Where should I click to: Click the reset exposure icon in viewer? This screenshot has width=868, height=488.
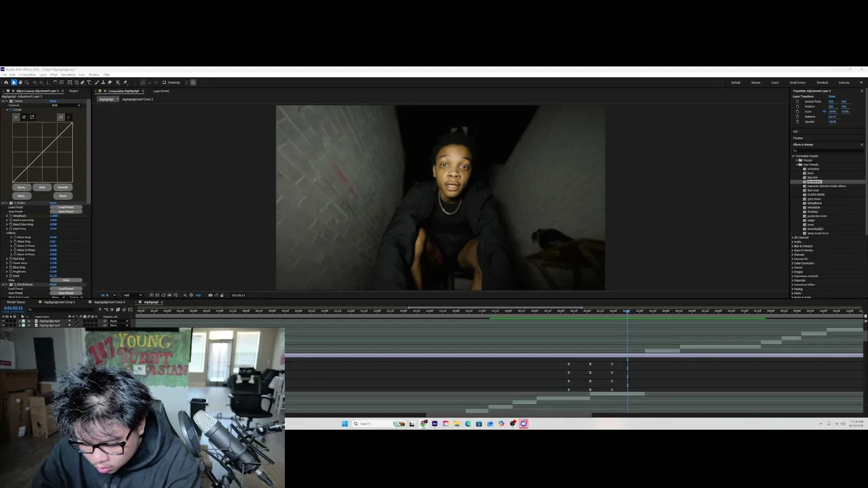(191, 296)
